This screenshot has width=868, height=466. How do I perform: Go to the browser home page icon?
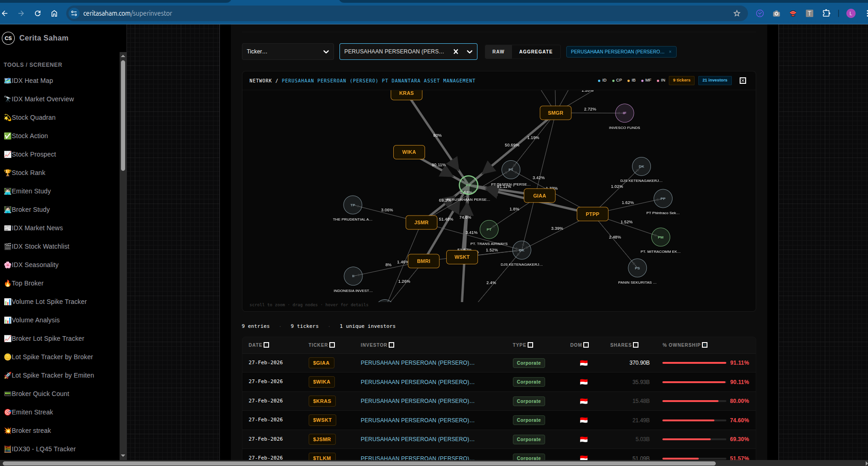[x=54, y=13]
